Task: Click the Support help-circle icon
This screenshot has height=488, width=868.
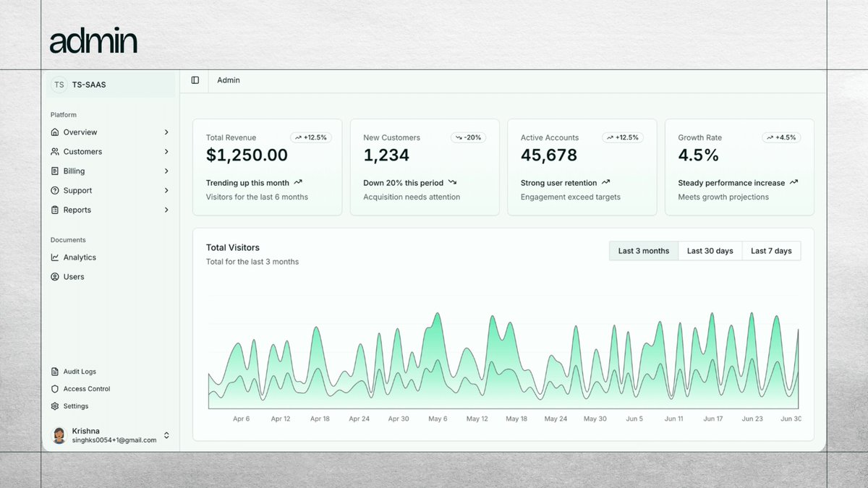Action: tap(55, 191)
